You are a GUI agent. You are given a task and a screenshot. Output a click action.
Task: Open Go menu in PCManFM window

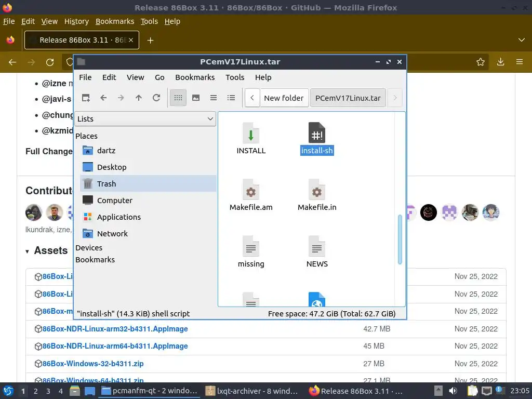pos(159,77)
